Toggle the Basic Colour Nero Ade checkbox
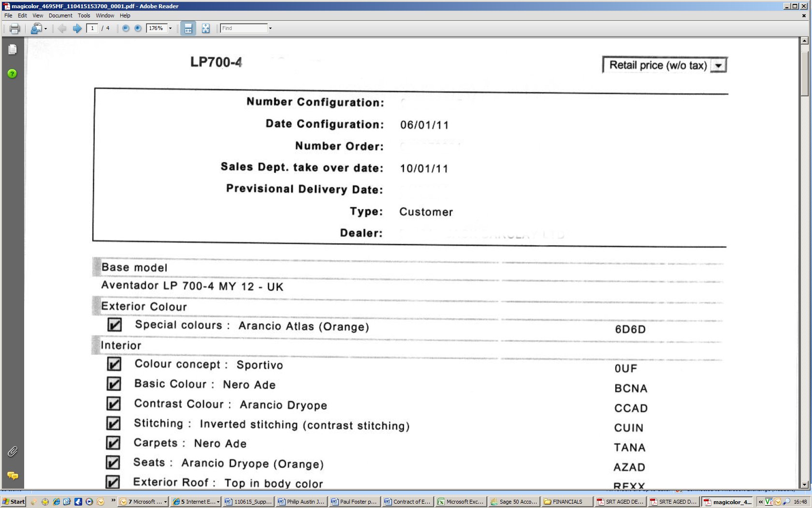 tap(114, 384)
